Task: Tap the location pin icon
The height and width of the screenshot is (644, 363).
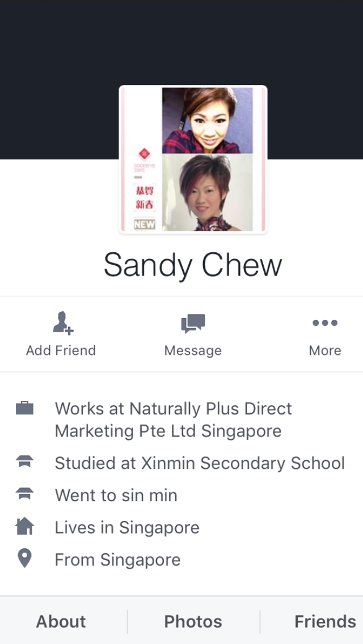Action: 24,559
